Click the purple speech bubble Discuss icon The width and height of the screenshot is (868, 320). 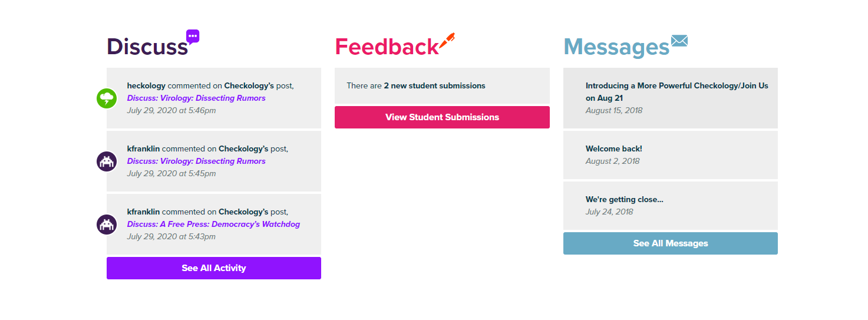pyautogui.click(x=193, y=37)
